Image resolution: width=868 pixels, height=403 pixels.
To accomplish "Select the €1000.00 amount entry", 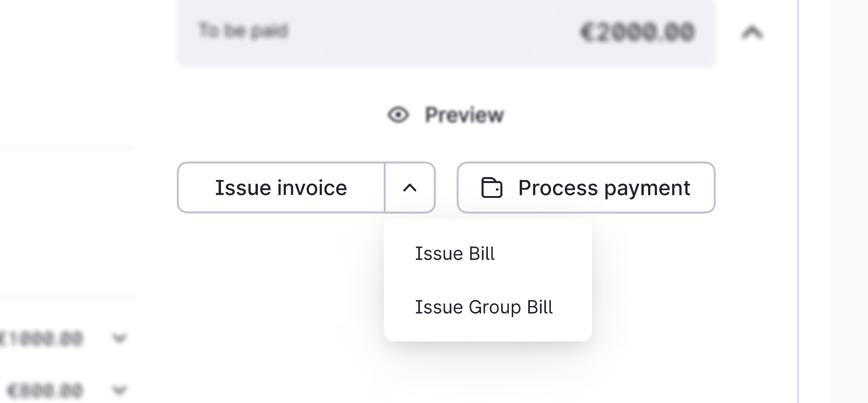I will pos(42,339).
